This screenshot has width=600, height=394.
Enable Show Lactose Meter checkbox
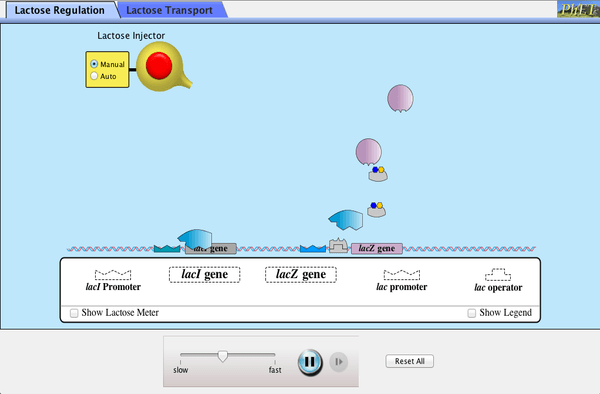point(74,313)
